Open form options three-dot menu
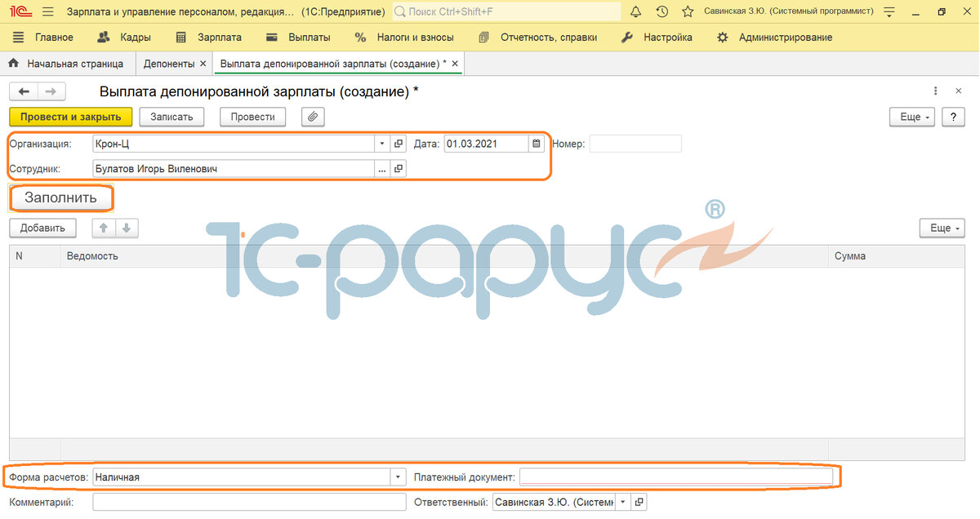The width and height of the screenshot is (980, 519). click(x=936, y=91)
